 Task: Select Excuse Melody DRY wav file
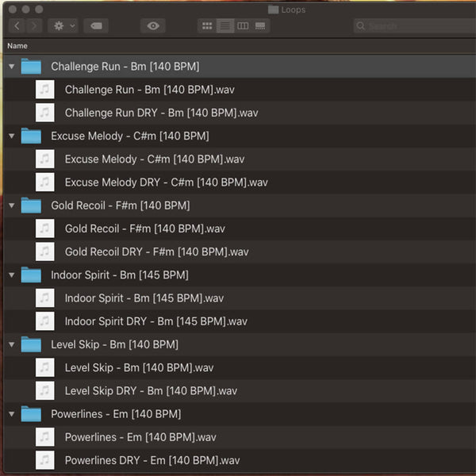pyautogui.click(x=166, y=182)
